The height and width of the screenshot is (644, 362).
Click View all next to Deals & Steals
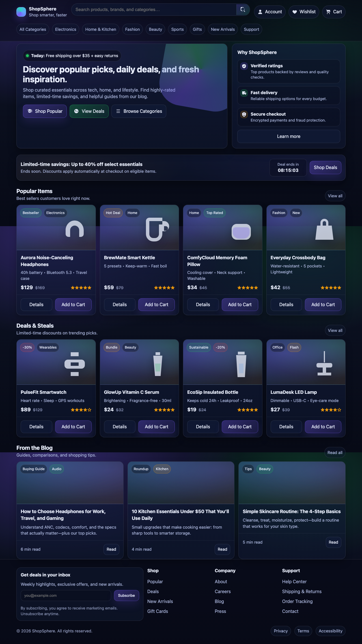335,330
